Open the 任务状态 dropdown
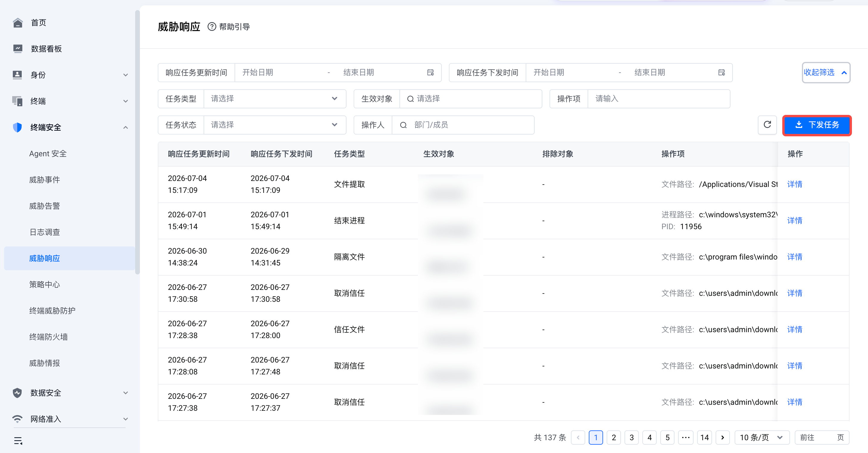This screenshot has height=453, width=868. click(x=275, y=125)
